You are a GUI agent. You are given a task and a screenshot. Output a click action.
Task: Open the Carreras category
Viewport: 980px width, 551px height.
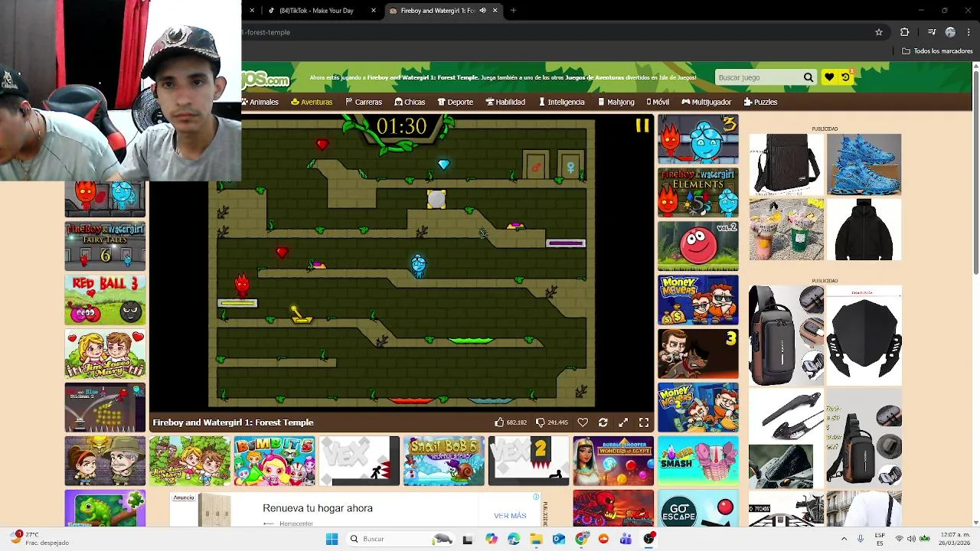pyautogui.click(x=364, y=102)
